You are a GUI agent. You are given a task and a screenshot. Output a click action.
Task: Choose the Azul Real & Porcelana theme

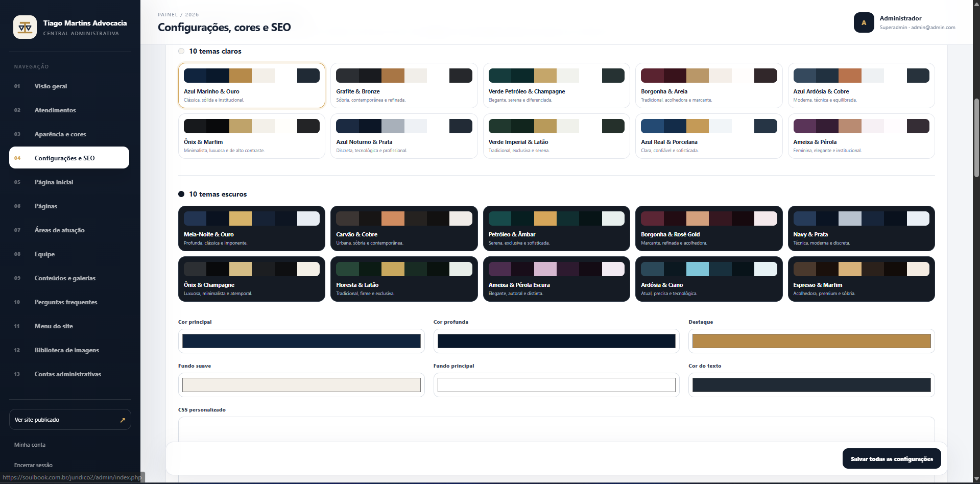(709, 136)
